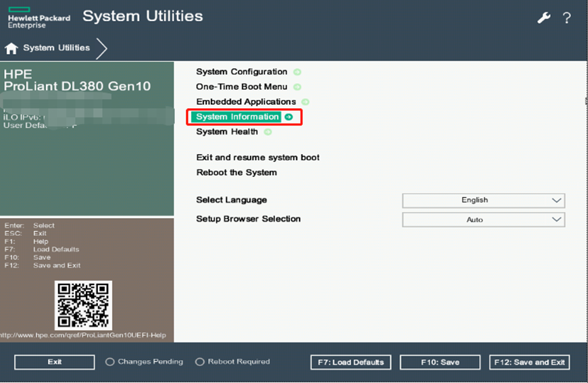Select the Changes Pending radio indicator
The height and width of the screenshot is (383, 588).
[x=110, y=362]
